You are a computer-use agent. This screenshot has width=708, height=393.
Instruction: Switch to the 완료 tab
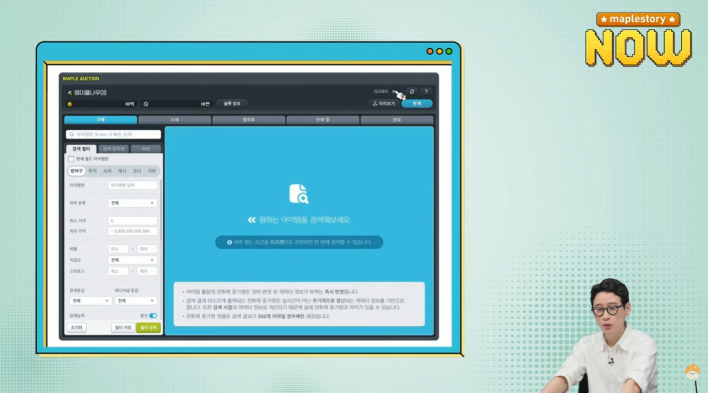pos(397,120)
